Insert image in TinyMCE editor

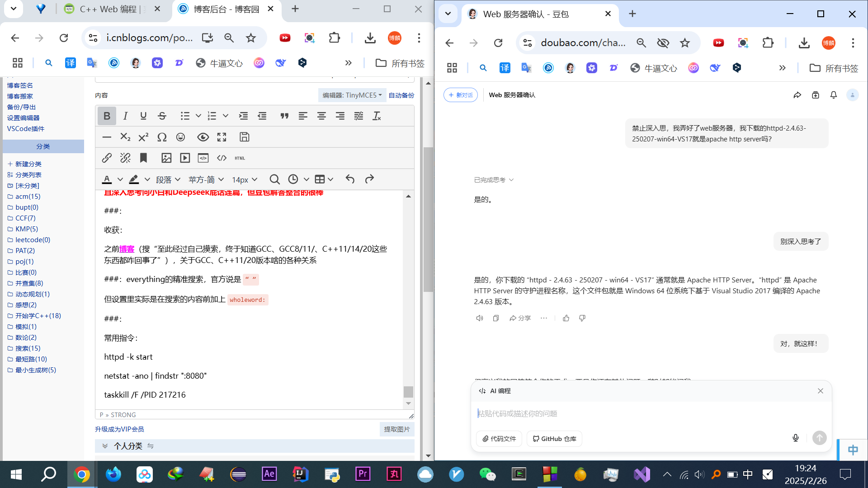[x=166, y=158]
